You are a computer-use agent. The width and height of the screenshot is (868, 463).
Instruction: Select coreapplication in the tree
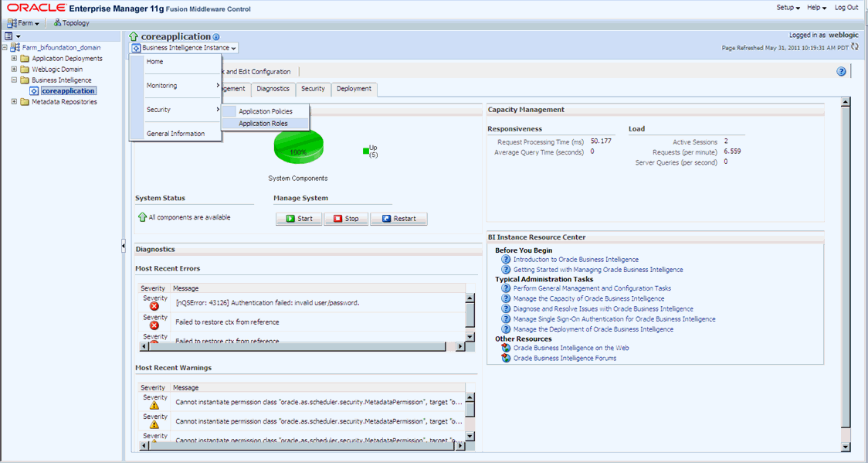(69, 91)
